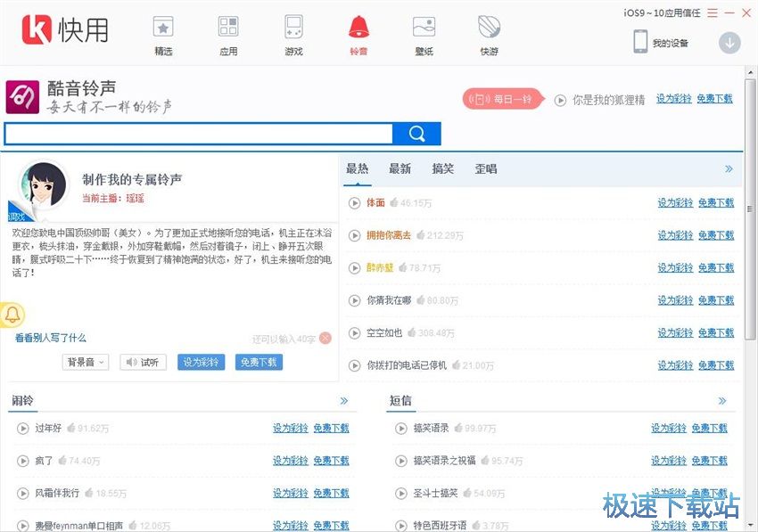
Task: Switch to the 歪唱 tab
Action: click(486, 168)
